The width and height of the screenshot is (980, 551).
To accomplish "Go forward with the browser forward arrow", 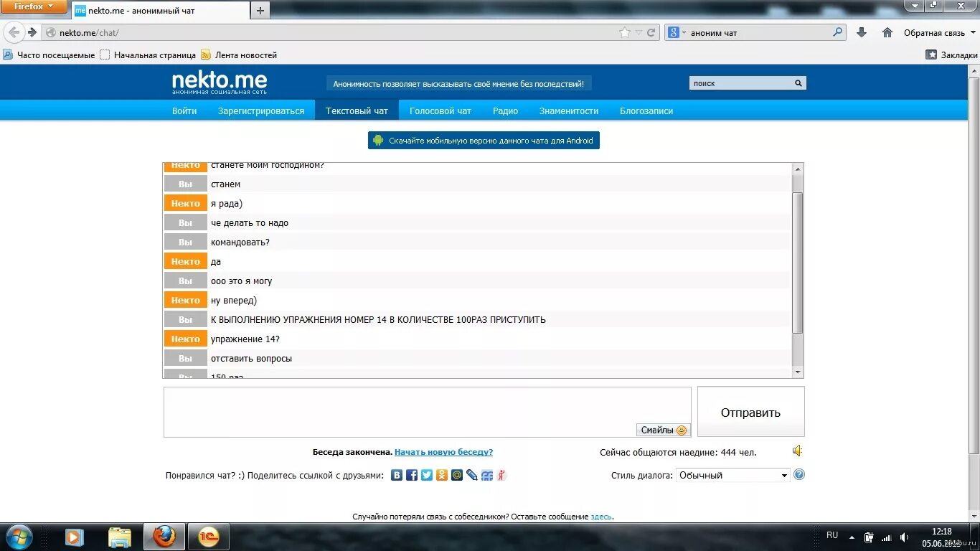I will [x=32, y=32].
